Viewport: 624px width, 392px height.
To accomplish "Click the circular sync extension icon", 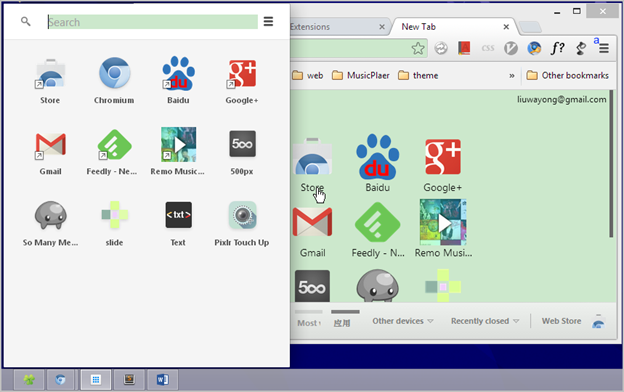I will tap(441, 49).
